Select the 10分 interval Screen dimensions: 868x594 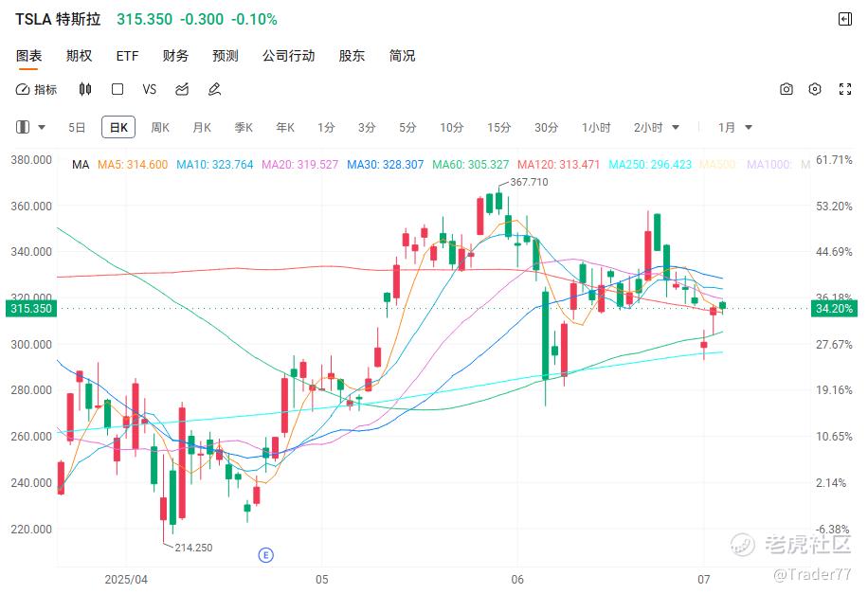451,127
